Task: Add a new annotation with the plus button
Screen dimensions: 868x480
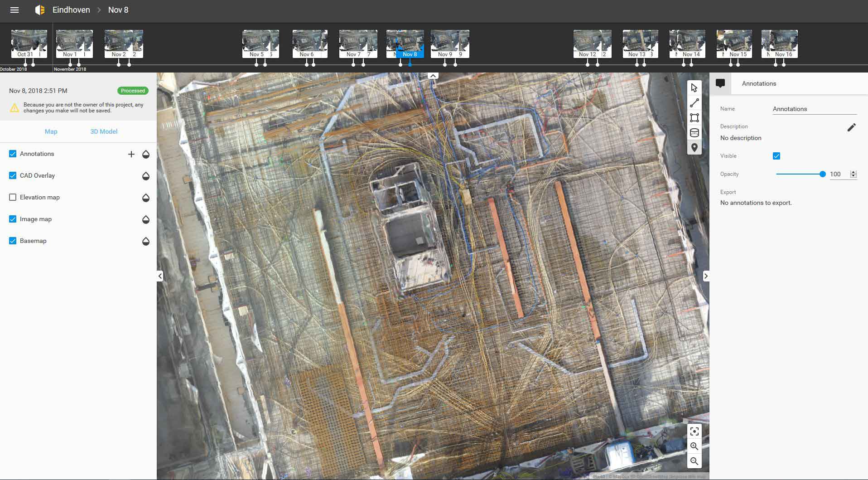Action: (131, 154)
